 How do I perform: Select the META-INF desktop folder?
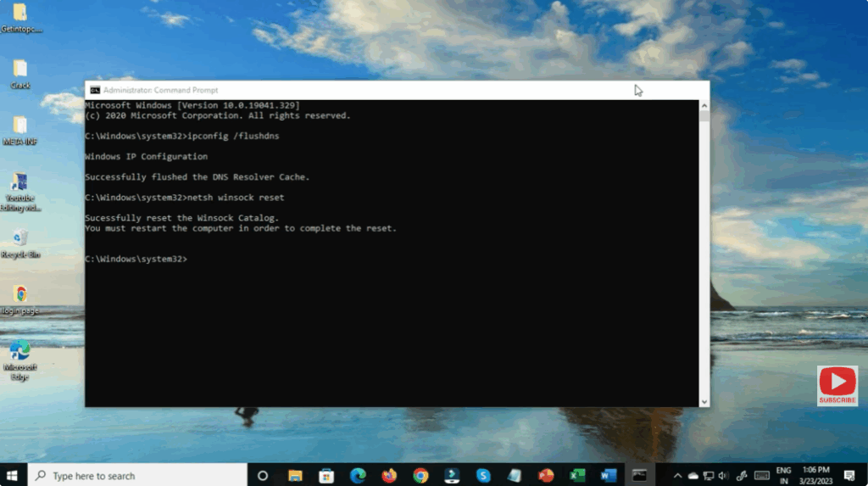[20, 131]
